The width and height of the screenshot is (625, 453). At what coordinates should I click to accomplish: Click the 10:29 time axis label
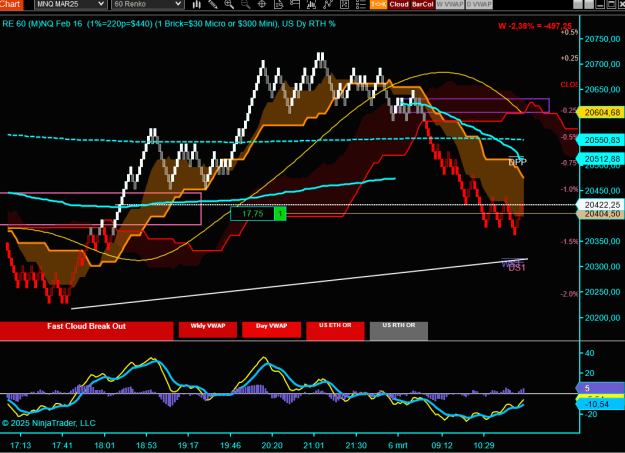483,445
